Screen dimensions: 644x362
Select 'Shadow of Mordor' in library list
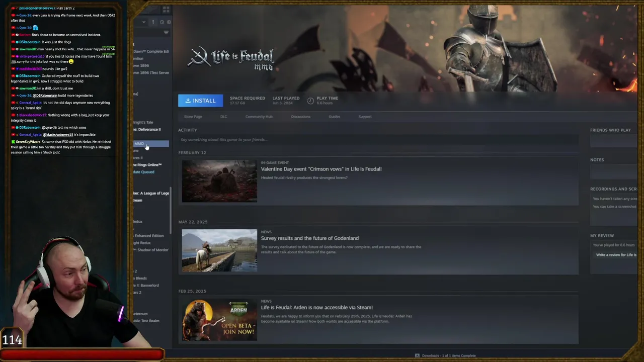point(151,250)
